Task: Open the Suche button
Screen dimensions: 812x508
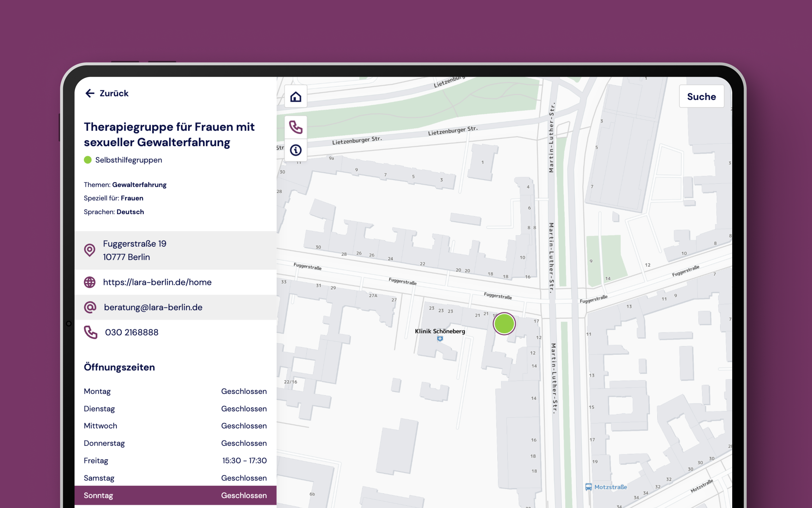Action: pos(701,97)
